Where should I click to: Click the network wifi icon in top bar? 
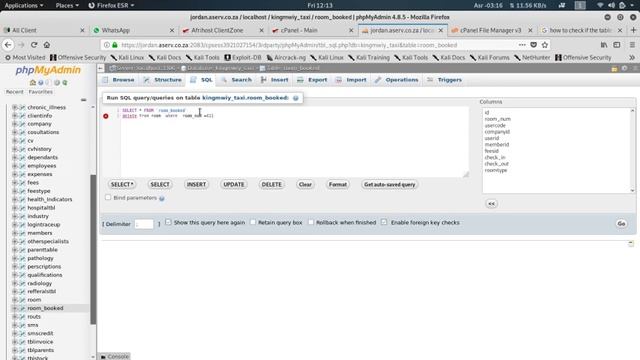point(600,5)
